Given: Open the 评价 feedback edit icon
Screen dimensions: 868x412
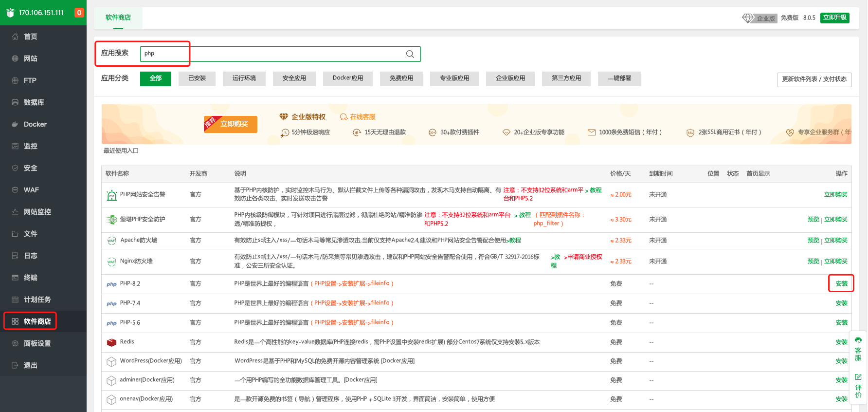Looking at the screenshot, I should [x=858, y=377].
